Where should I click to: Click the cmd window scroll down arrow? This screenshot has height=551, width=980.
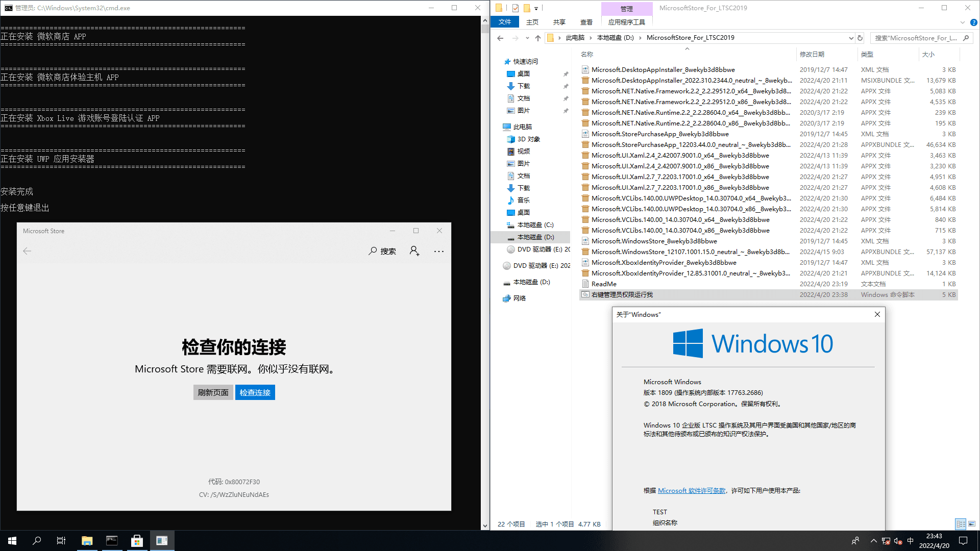pos(485,525)
